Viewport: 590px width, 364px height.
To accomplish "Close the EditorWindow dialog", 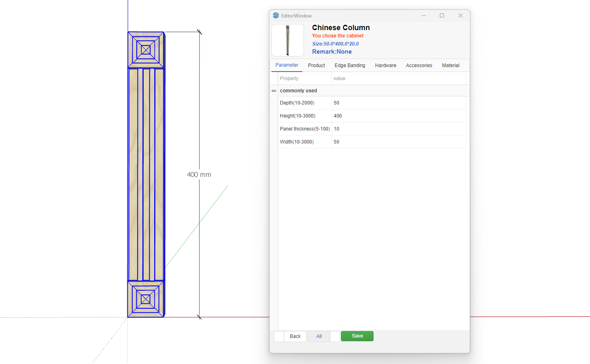I will pyautogui.click(x=460, y=15).
